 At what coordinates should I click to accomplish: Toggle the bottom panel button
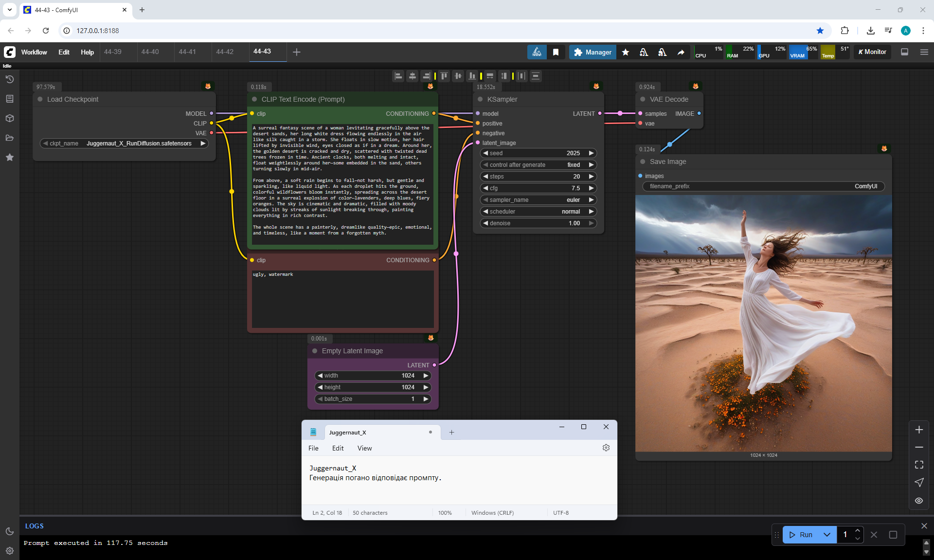[905, 52]
